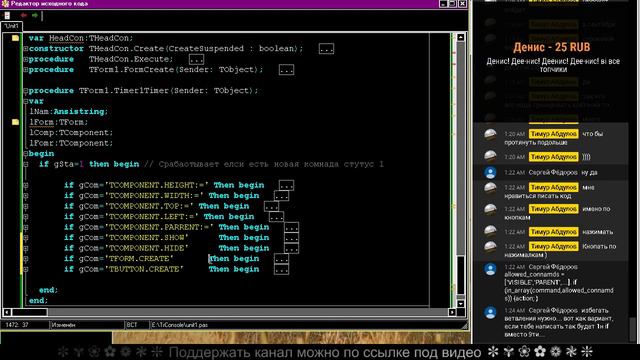Click Тимур Абдулов badge beside 'нажимать' message

tap(553, 232)
